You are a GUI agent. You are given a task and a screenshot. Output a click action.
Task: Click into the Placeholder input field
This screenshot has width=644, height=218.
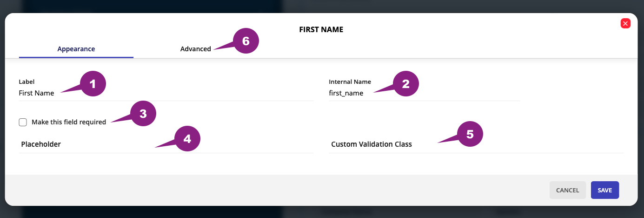pos(166,144)
